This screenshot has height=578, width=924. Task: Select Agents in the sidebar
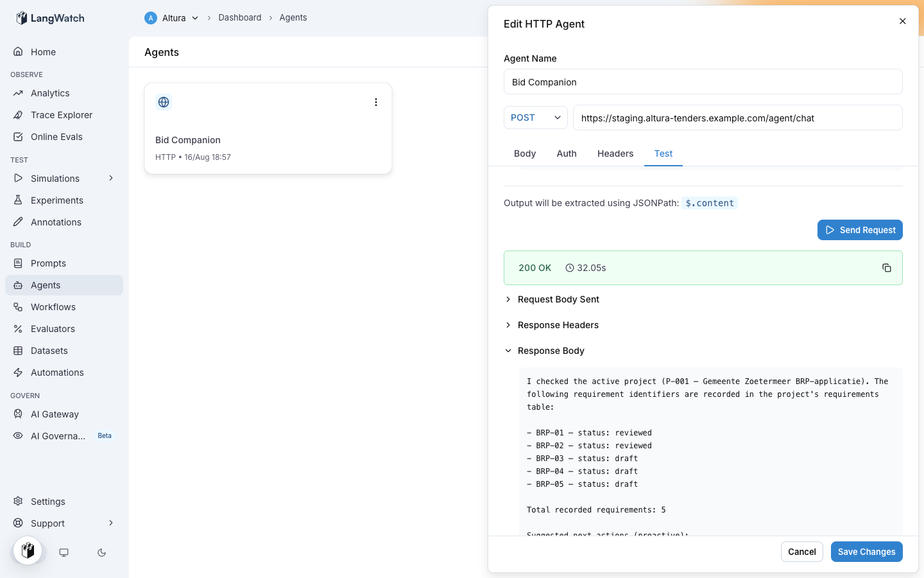point(64,285)
